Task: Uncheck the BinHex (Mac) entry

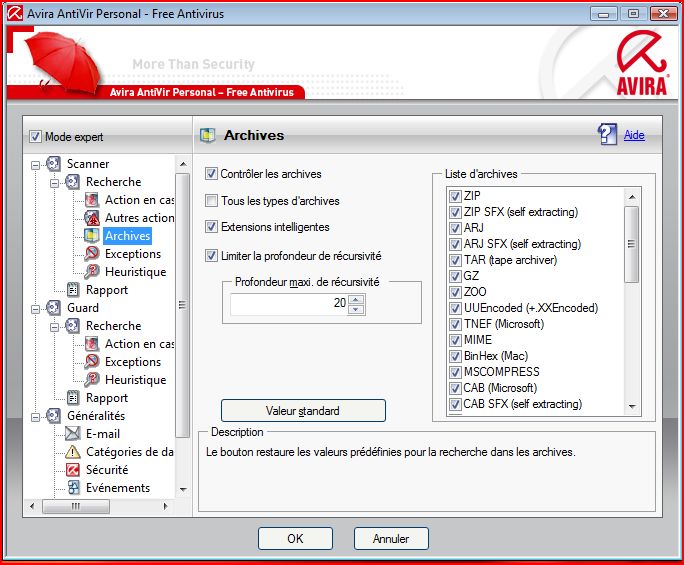Action: (x=455, y=356)
